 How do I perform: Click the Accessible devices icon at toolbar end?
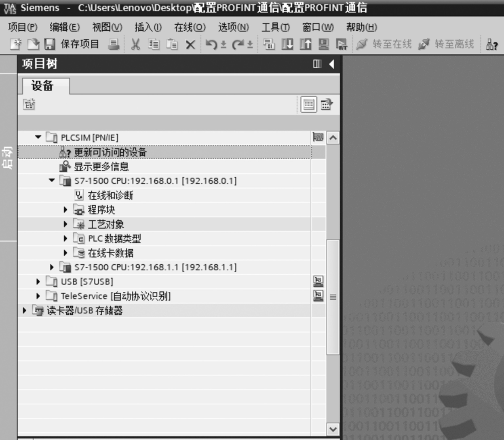point(492,44)
